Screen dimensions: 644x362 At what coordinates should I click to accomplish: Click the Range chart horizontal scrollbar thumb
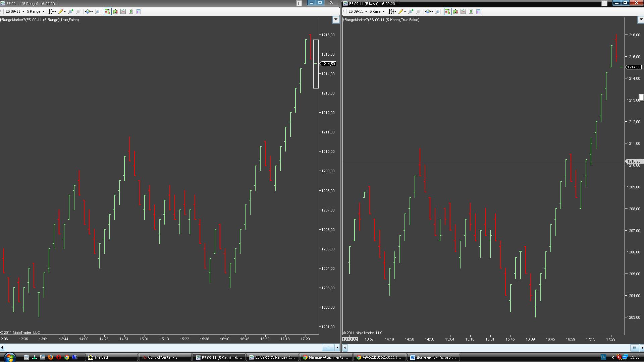(x=328, y=347)
